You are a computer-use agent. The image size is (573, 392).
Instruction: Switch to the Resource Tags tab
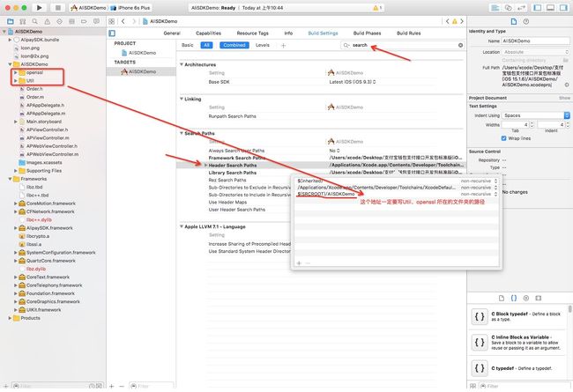[252, 33]
